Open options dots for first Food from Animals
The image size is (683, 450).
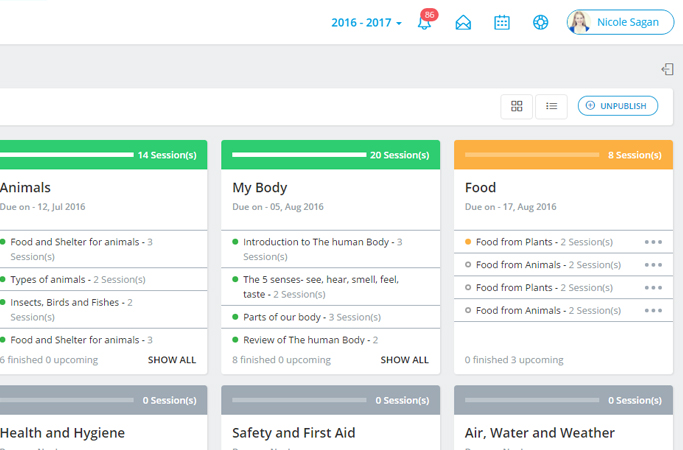[x=653, y=265]
